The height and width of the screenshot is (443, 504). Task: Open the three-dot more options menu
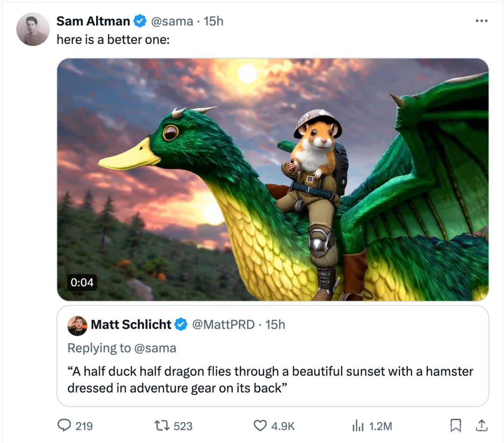(x=481, y=21)
